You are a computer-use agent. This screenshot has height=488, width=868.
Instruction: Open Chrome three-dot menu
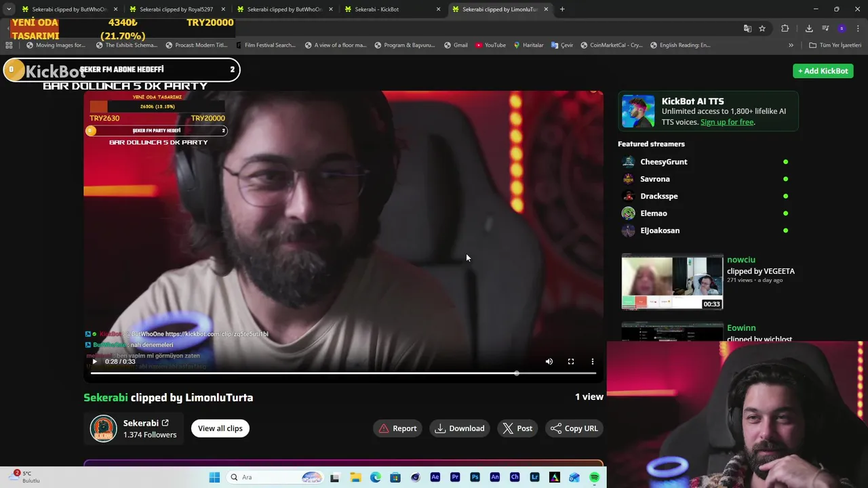click(859, 28)
